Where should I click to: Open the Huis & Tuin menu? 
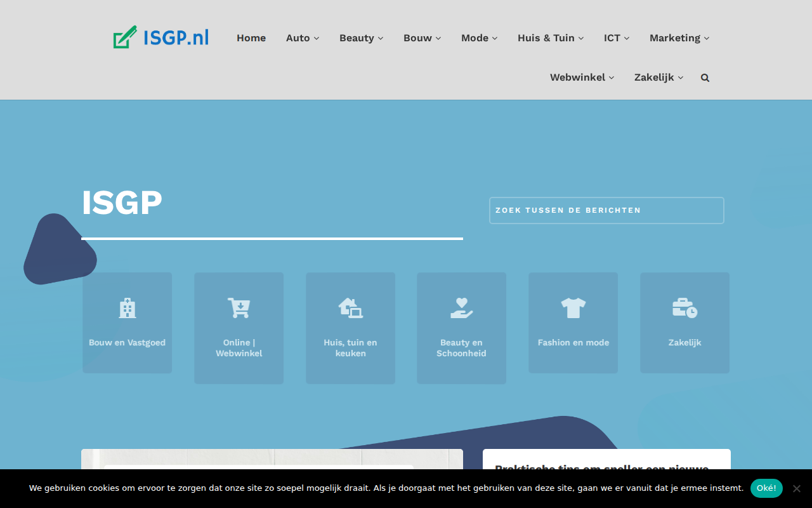click(x=551, y=38)
